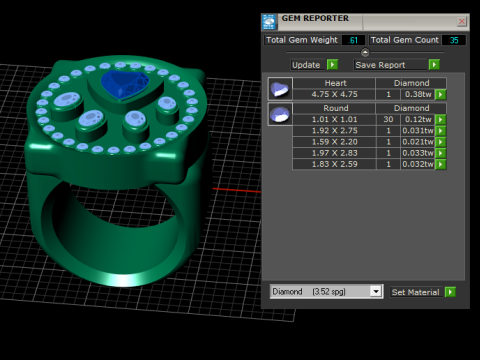Select the Round gem shape thumbnail
The width and height of the screenshot is (480, 360).
280,114
